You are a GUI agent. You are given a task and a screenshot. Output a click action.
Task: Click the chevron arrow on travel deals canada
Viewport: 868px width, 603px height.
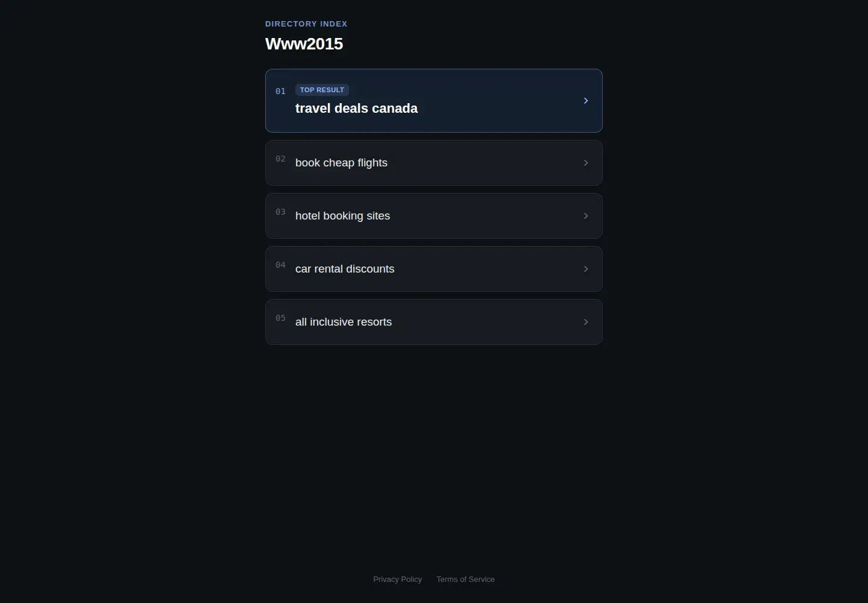tap(585, 101)
